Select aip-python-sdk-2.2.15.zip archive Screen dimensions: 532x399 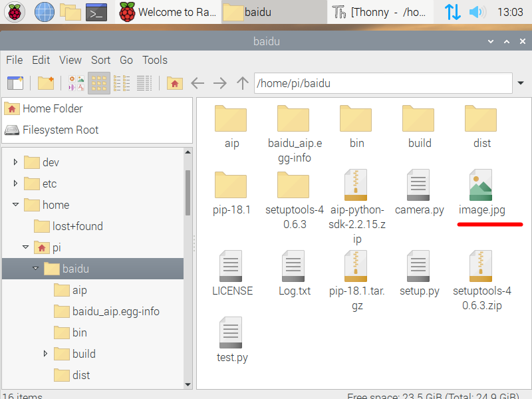(x=356, y=207)
